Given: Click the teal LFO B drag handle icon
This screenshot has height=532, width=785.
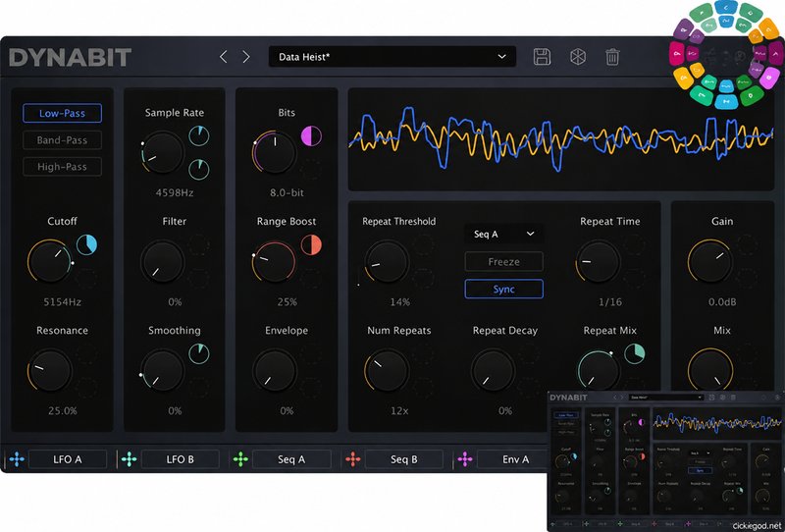Looking at the screenshot, I should pyautogui.click(x=129, y=459).
